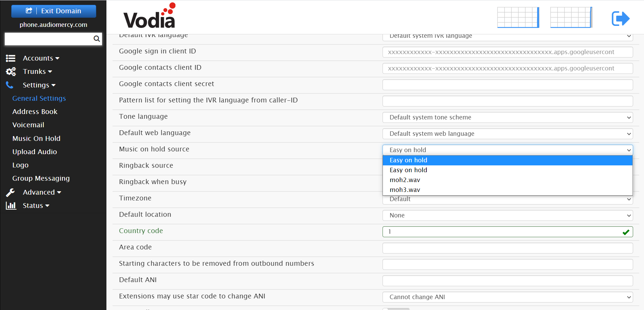Open the ANI star code permission dropdown
The height and width of the screenshot is (310, 644).
[x=507, y=297]
